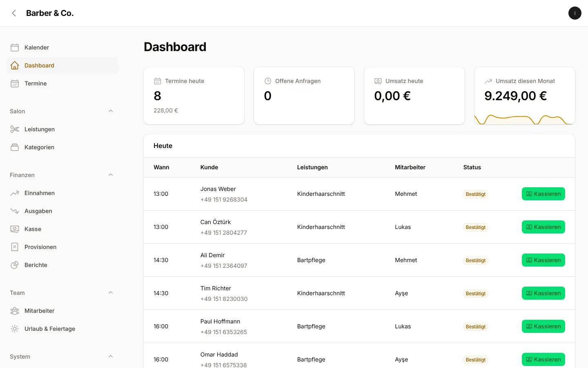
Task: Click the Ausgaben trend-down icon
Action: click(15, 211)
